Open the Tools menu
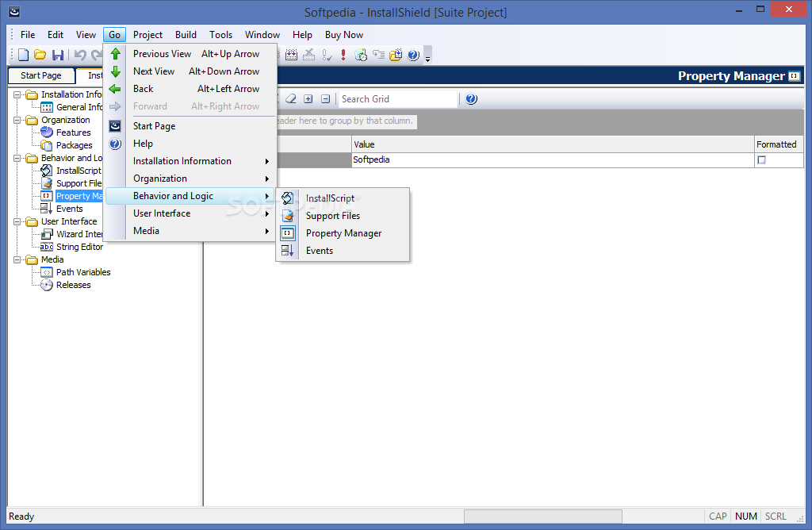This screenshot has height=530, width=812. point(220,35)
